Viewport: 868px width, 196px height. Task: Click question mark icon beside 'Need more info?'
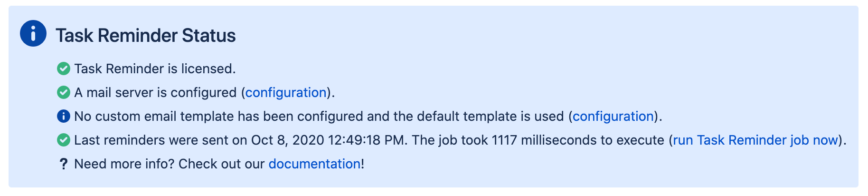tap(64, 164)
